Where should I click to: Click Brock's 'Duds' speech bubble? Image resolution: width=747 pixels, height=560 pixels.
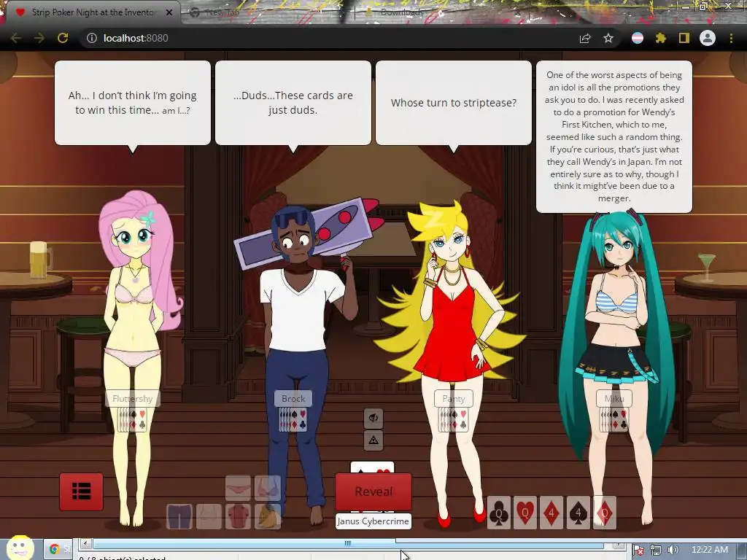click(x=293, y=102)
